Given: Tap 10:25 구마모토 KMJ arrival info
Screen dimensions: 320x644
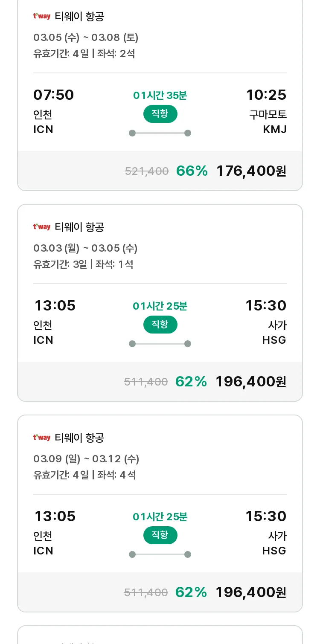Looking at the screenshot, I should coord(266,111).
